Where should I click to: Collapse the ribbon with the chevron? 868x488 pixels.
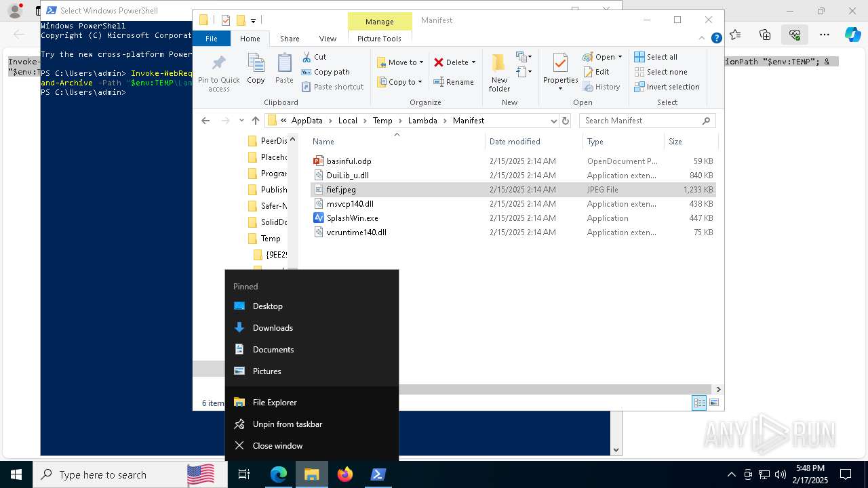[x=702, y=39]
